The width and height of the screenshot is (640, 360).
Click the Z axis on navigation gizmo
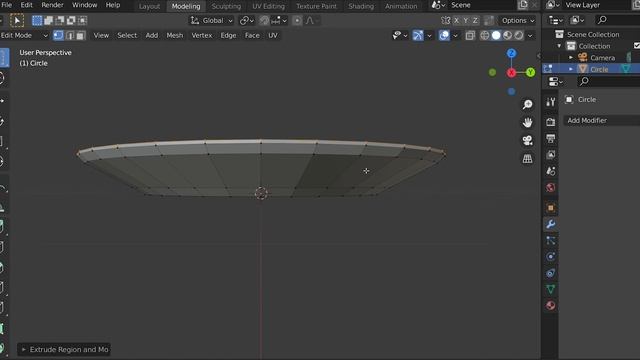[511, 53]
